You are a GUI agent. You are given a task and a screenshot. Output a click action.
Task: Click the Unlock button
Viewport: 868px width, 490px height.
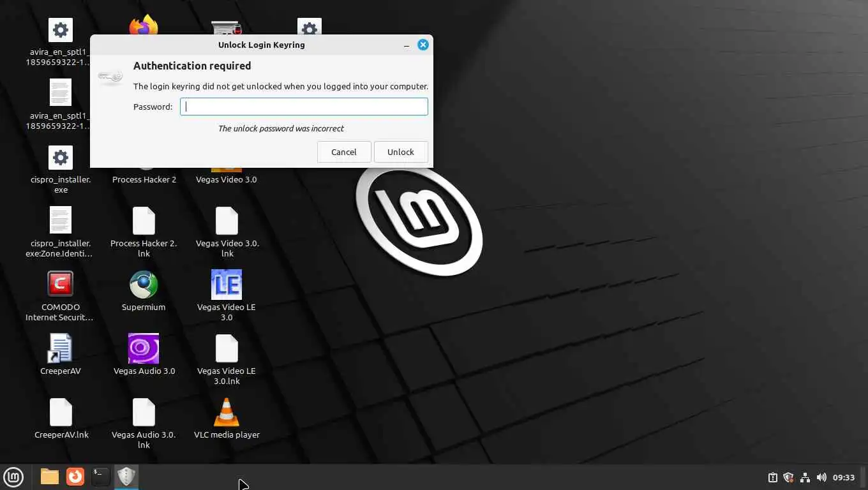pos(400,152)
